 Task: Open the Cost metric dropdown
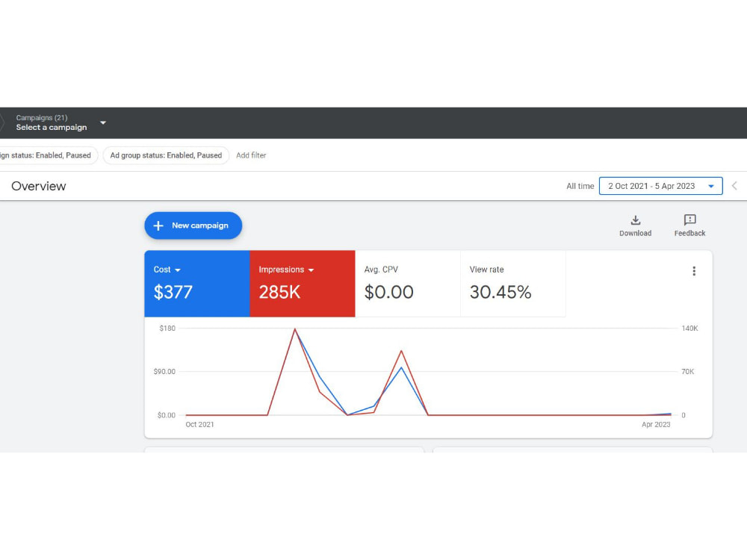click(x=167, y=270)
